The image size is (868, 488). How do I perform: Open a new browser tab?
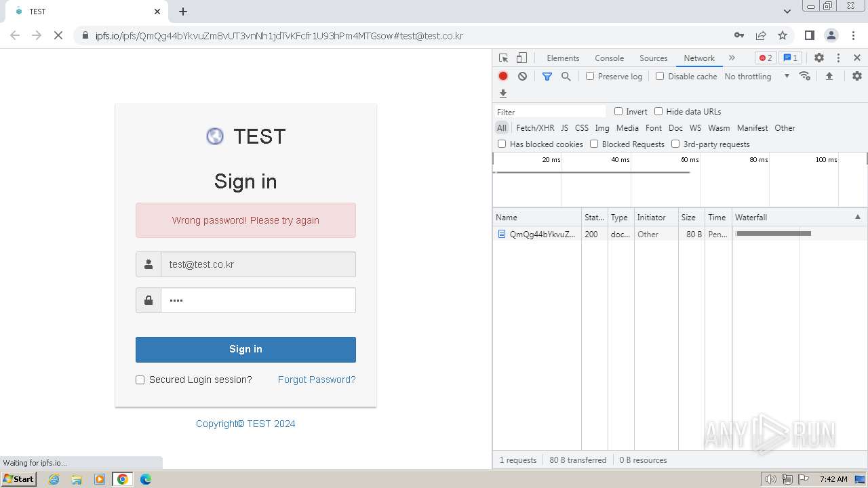(x=183, y=12)
